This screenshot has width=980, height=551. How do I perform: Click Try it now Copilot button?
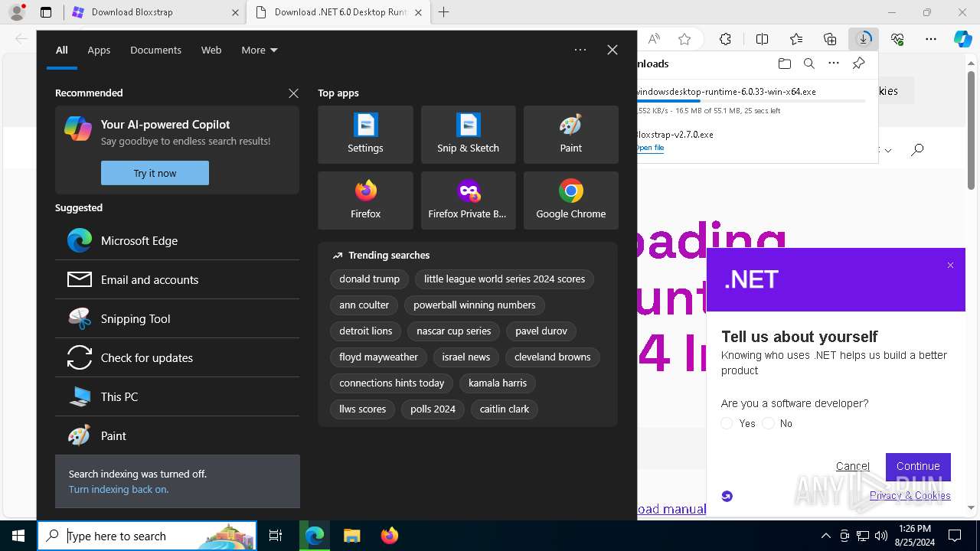tap(155, 173)
